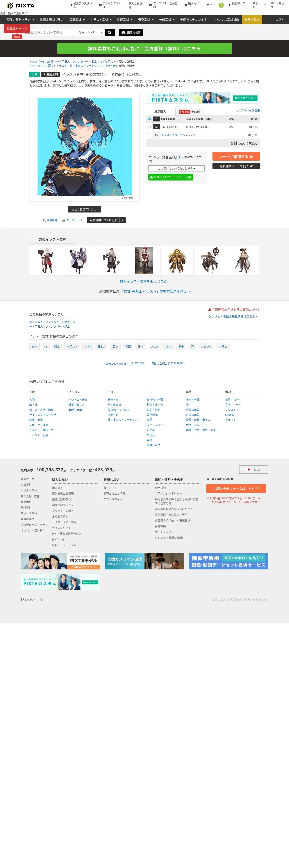Click the アニメ tag
The height and width of the screenshot is (868, 289).
pos(154,346)
